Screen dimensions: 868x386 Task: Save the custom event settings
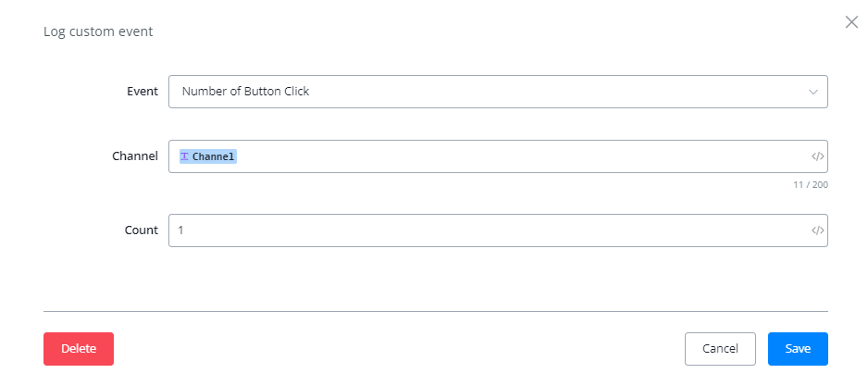point(797,349)
